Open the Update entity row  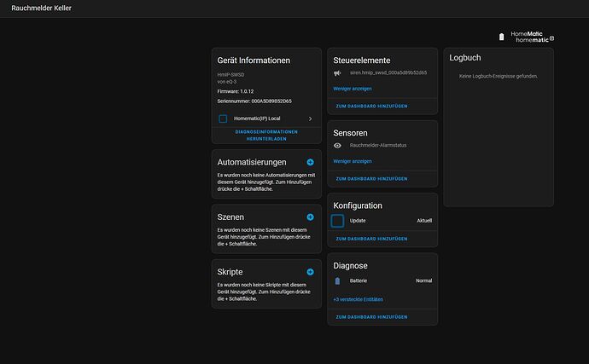[382, 221]
